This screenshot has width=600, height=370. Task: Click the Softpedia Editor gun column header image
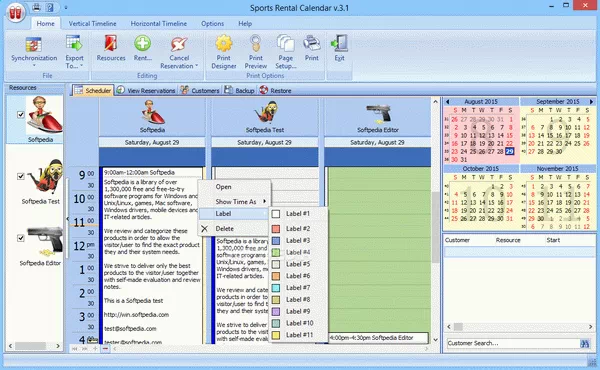tap(378, 114)
